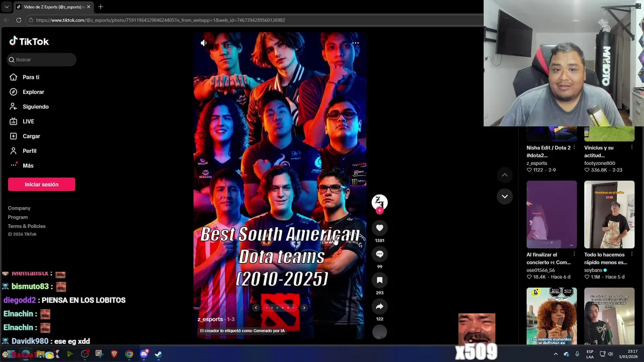This screenshot has height=362, width=644.
Task: Open comments with the speech bubble icon
Action: (379, 254)
